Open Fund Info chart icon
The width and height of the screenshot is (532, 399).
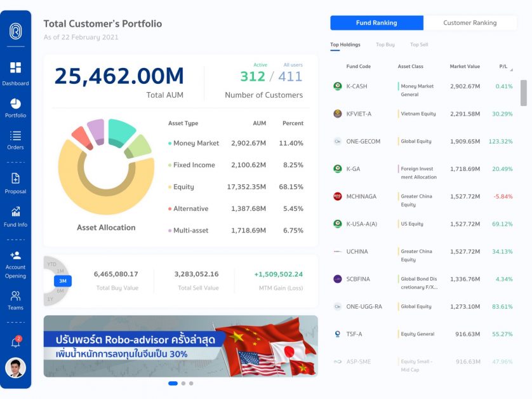15,212
